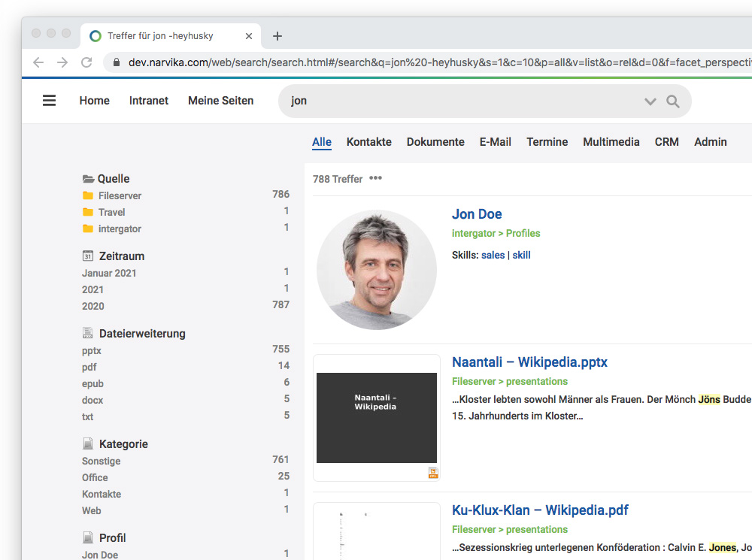Click the Profil page icon
Image resolution: width=752 pixels, height=560 pixels.
tap(88, 537)
